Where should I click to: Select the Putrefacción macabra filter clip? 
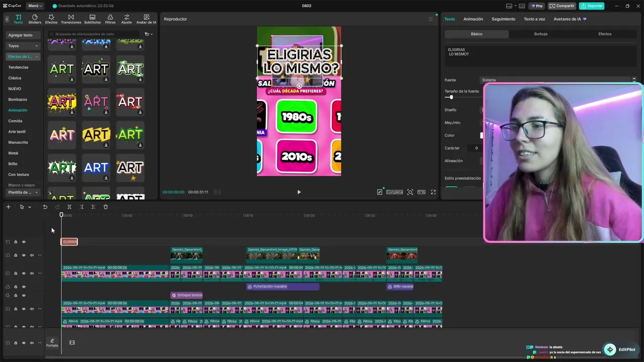(x=283, y=287)
